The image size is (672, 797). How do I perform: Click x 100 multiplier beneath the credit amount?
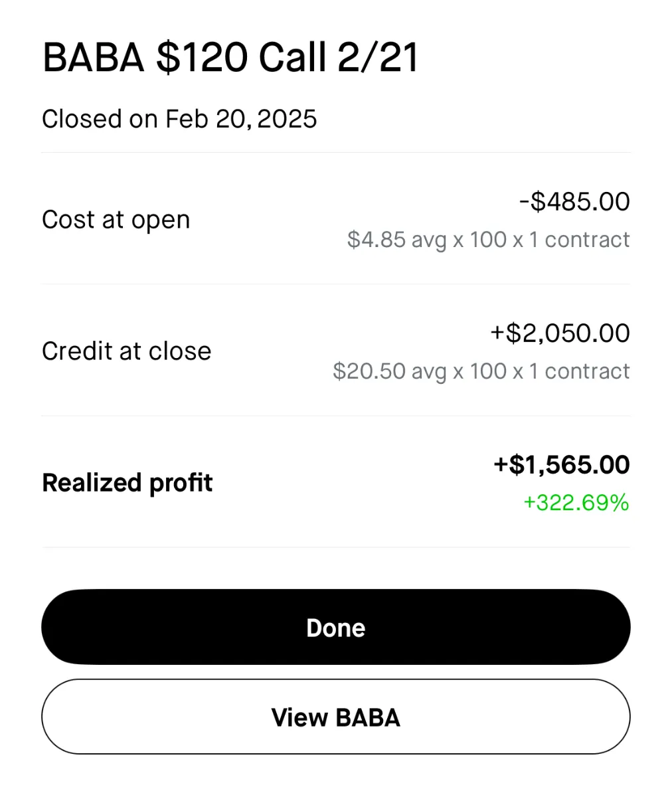coord(479,371)
